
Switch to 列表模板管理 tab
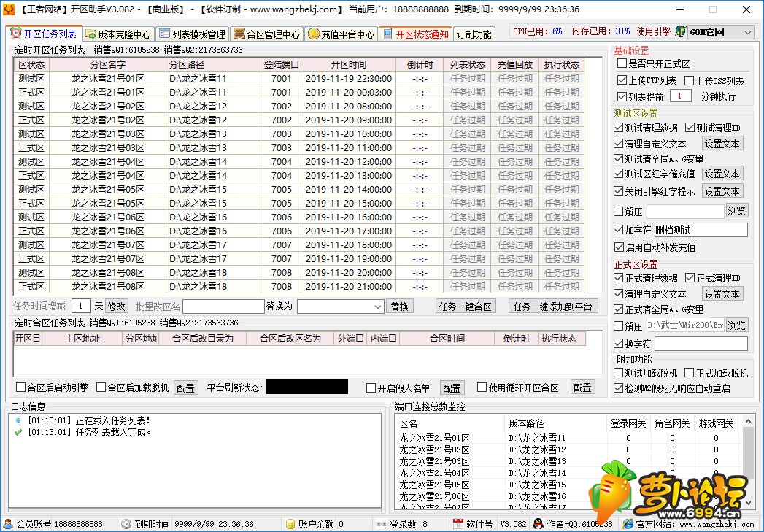(193, 34)
